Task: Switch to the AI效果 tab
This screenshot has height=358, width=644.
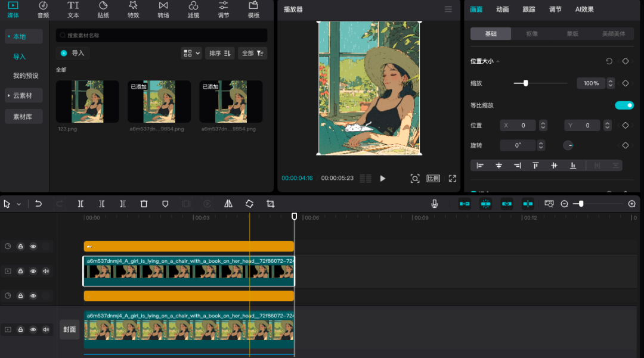Action: 584,10
